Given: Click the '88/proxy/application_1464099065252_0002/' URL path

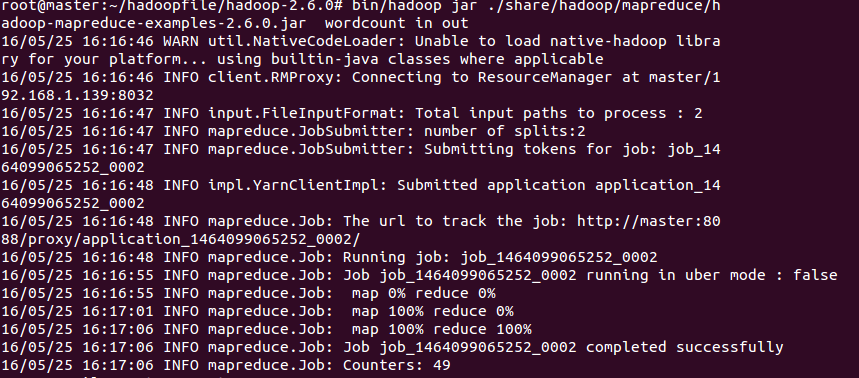Looking at the screenshot, I should click(181, 239).
